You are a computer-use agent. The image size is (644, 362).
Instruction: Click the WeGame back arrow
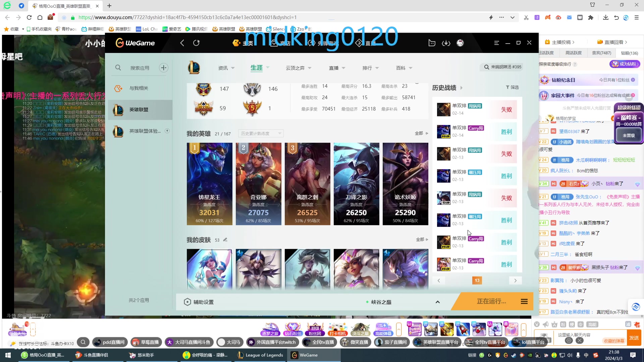(x=182, y=43)
